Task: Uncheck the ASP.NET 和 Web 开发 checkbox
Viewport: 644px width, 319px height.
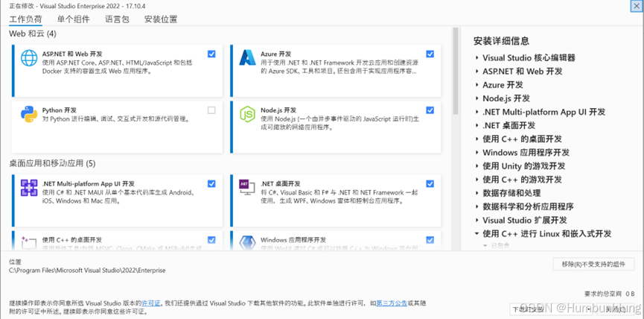Action: 211,54
